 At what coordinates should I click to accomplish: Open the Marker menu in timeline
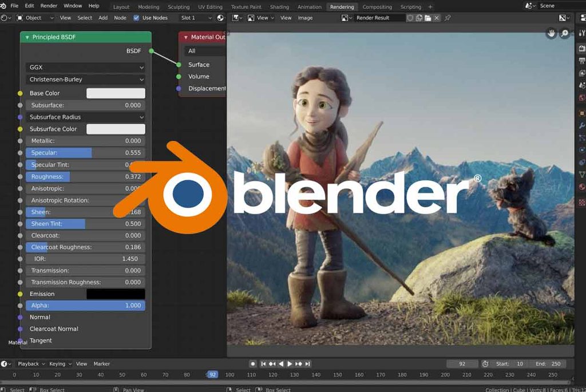click(x=102, y=363)
